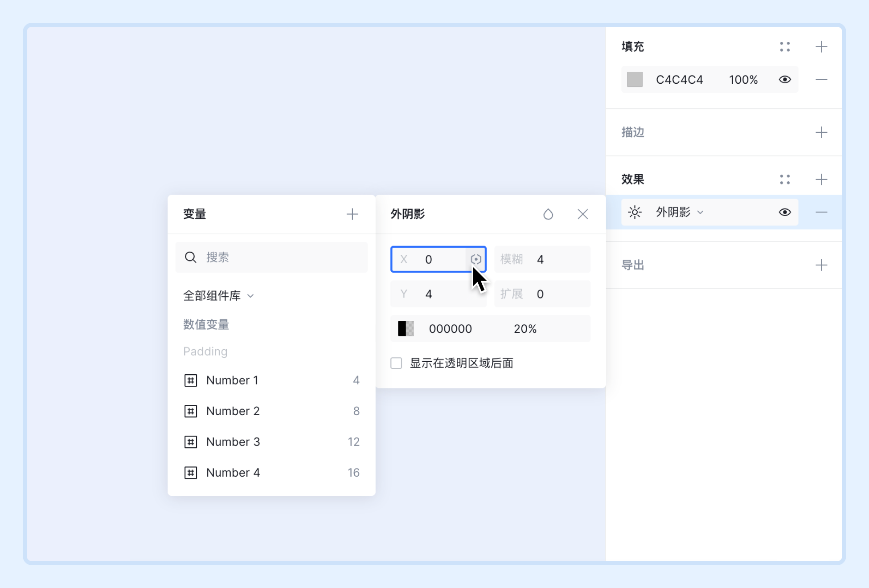The image size is (869, 588).
Task: Click the 效果 section title
Action: tap(633, 180)
